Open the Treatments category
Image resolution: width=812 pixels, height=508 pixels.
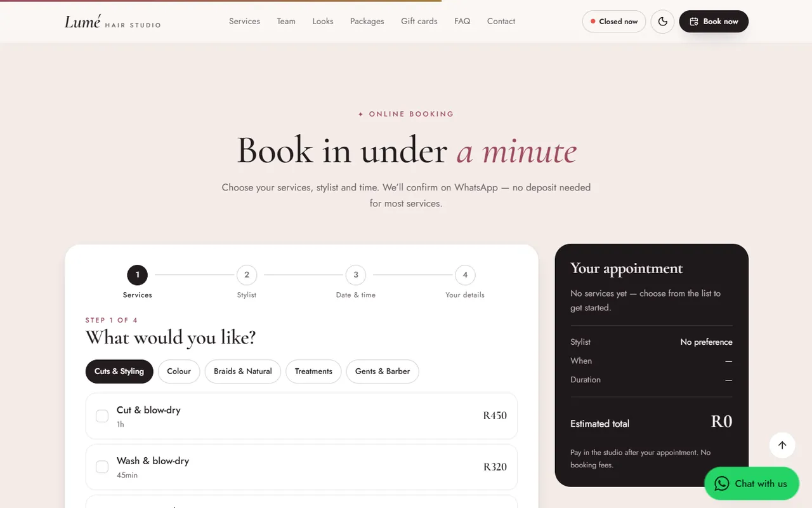click(x=313, y=371)
